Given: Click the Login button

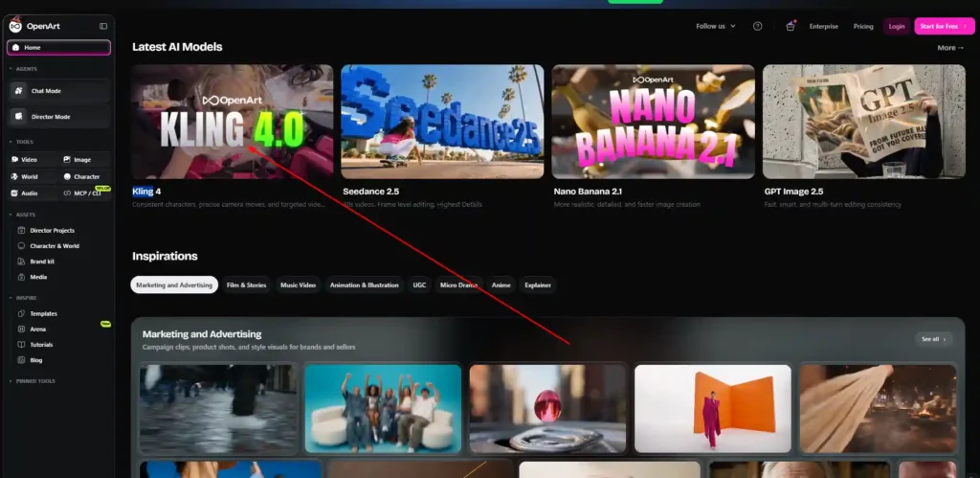Looking at the screenshot, I should point(897,26).
